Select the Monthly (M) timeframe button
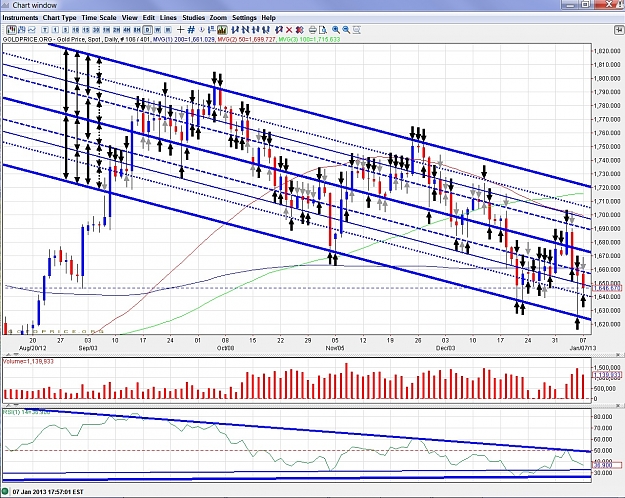625x498 pixels. (168, 30)
